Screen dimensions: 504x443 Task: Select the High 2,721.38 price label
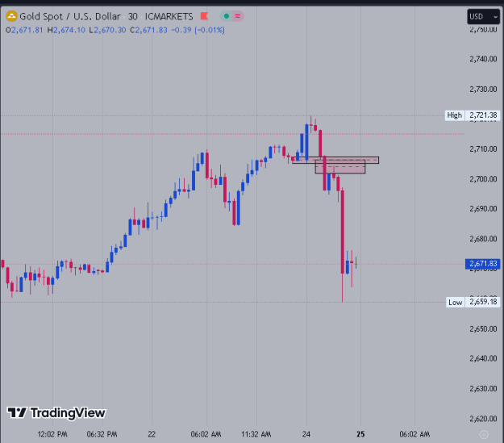[473, 115]
